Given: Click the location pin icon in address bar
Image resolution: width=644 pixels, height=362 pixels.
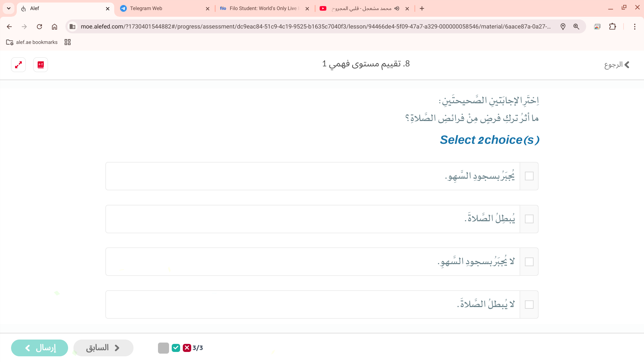Looking at the screenshot, I should [563, 27].
